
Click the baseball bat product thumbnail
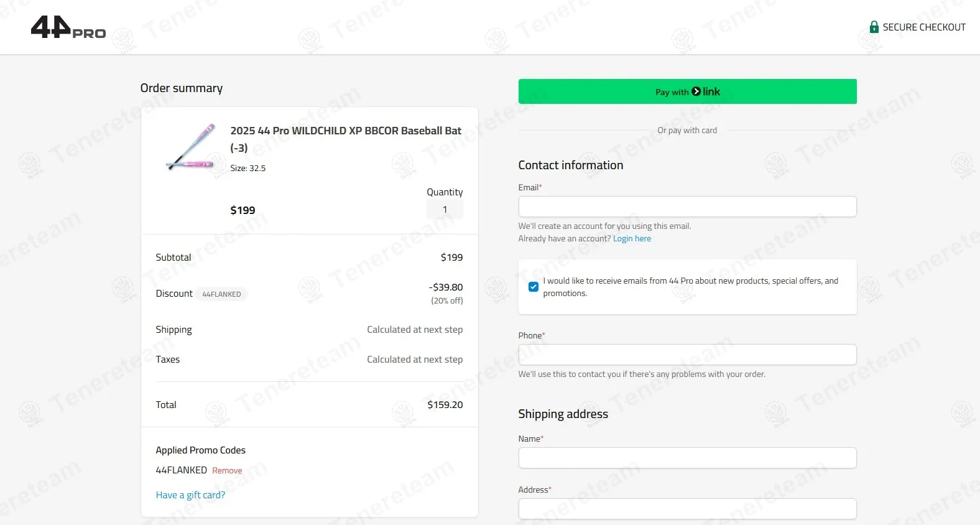tap(191, 147)
